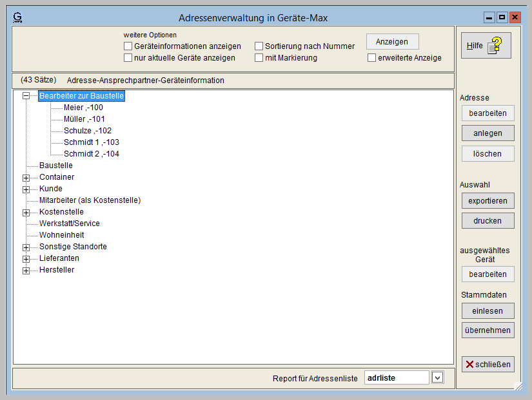
Task: Select Schmidt 2 ,-104 entry
Action: pos(91,154)
